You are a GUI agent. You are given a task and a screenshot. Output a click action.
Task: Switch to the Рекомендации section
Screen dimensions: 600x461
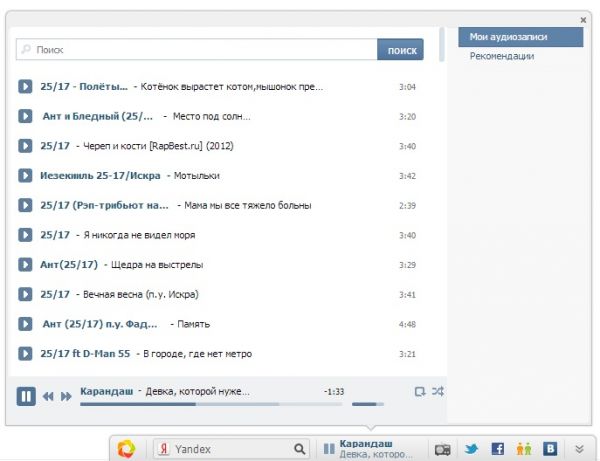point(502,57)
